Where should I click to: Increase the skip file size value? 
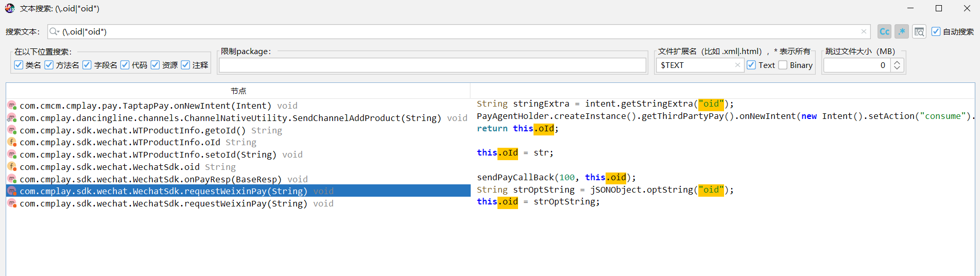point(897,62)
